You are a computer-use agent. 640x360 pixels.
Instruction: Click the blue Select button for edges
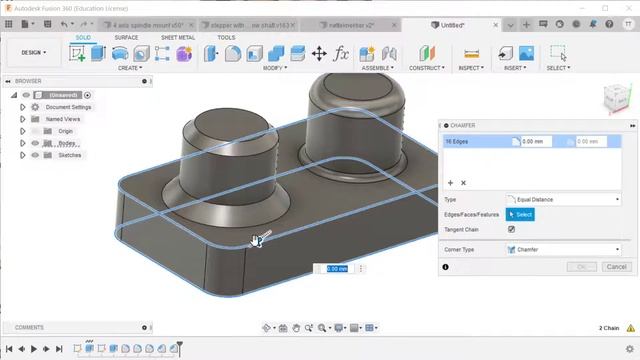[520, 215]
